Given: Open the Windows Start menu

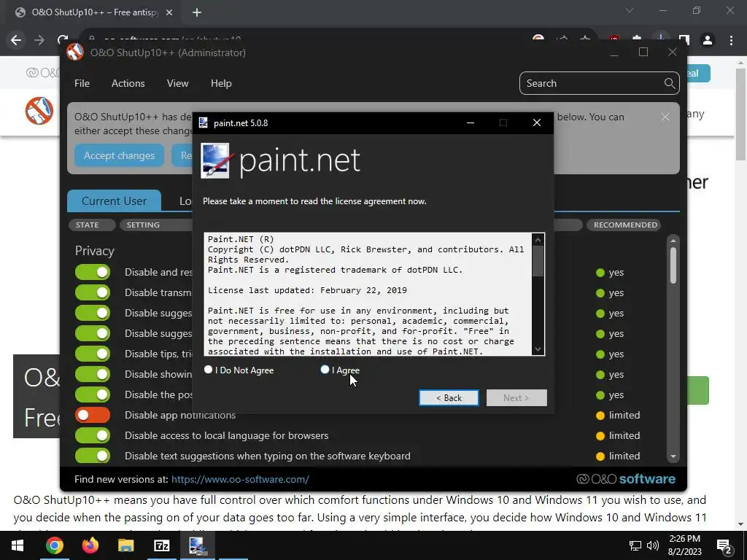Looking at the screenshot, I should 18,545.
